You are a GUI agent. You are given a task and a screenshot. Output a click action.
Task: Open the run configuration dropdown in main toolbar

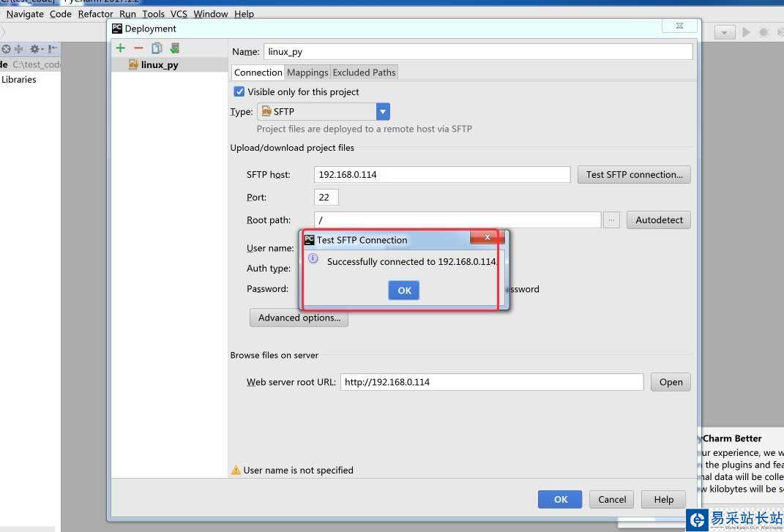(x=725, y=32)
